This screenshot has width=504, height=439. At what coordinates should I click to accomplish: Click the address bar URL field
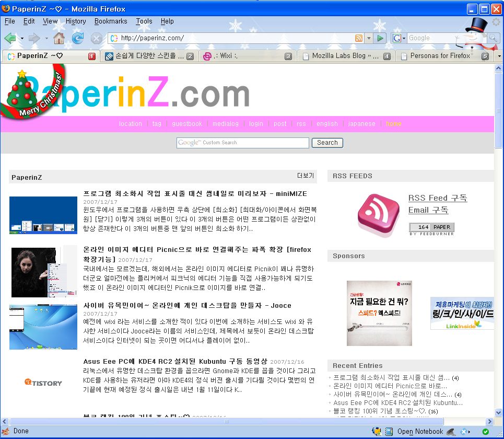[x=236, y=38]
